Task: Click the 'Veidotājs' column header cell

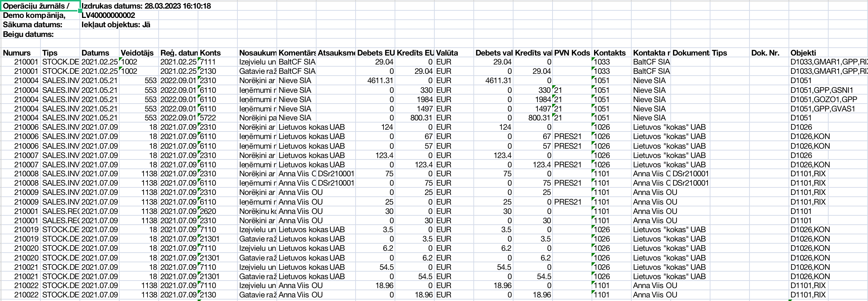Action: point(139,53)
